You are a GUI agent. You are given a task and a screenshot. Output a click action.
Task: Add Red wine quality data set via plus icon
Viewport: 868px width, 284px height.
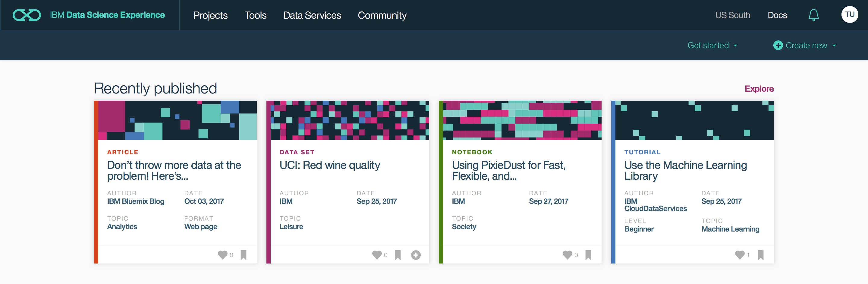pyautogui.click(x=416, y=255)
